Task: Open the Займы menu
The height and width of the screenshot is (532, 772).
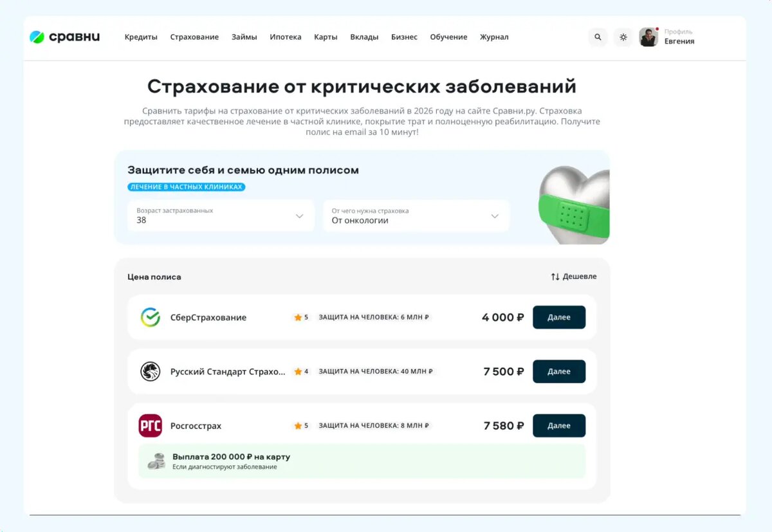Action: coord(244,37)
